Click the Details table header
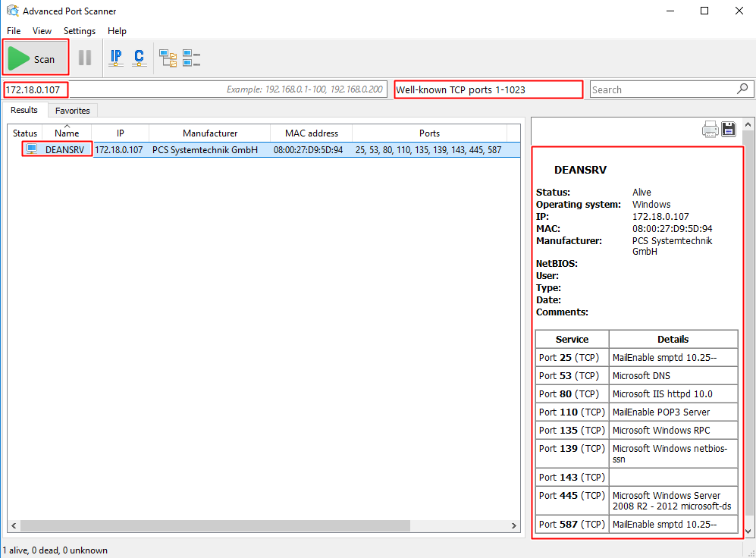Image resolution: width=756 pixels, height=558 pixels. 673,339
